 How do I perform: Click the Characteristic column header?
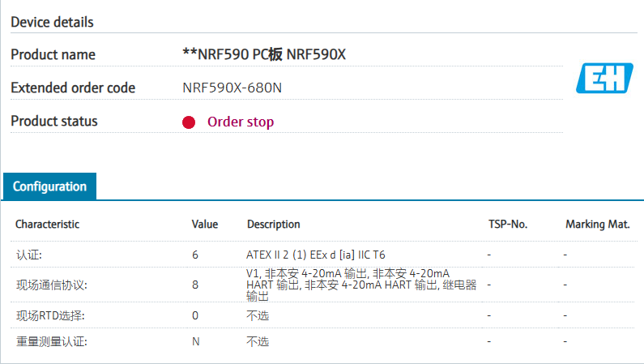coord(47,224)
